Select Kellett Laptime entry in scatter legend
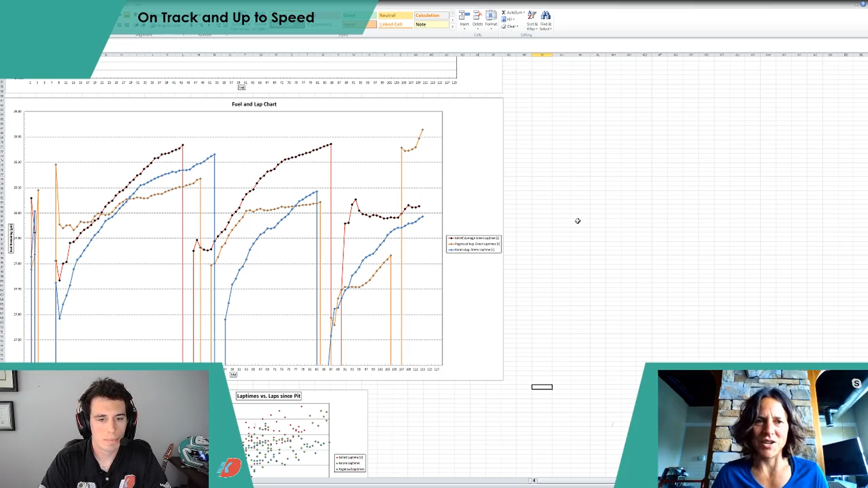This screenshot has width=868, height=488. pyautogui.click(x=350, y=457)
